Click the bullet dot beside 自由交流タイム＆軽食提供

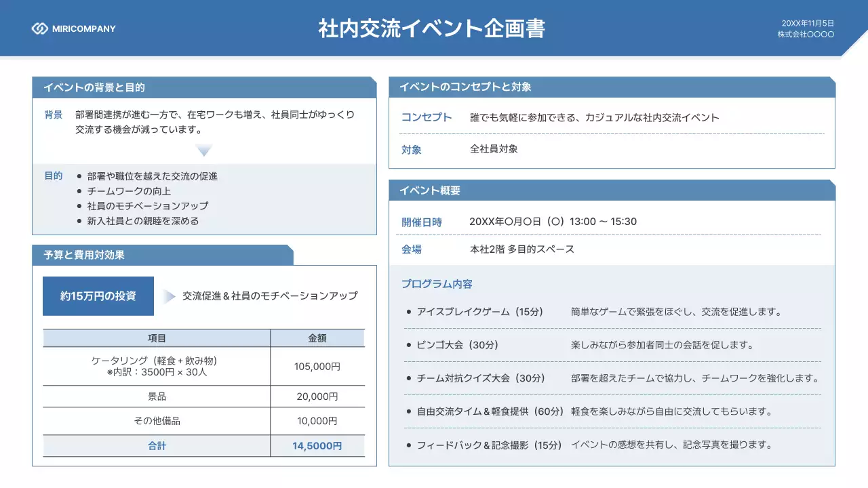[x=408, y=411]
